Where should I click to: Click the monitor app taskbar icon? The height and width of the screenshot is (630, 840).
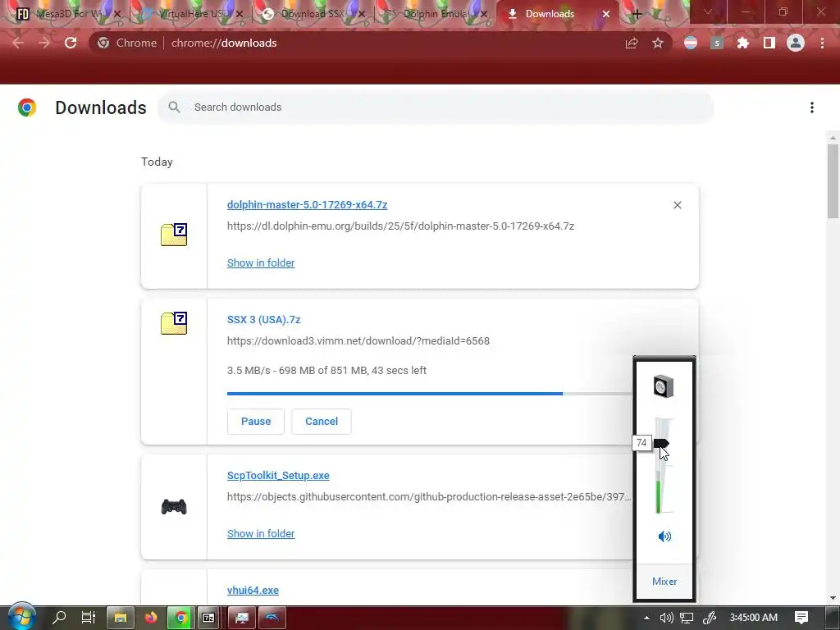(242, 618)
